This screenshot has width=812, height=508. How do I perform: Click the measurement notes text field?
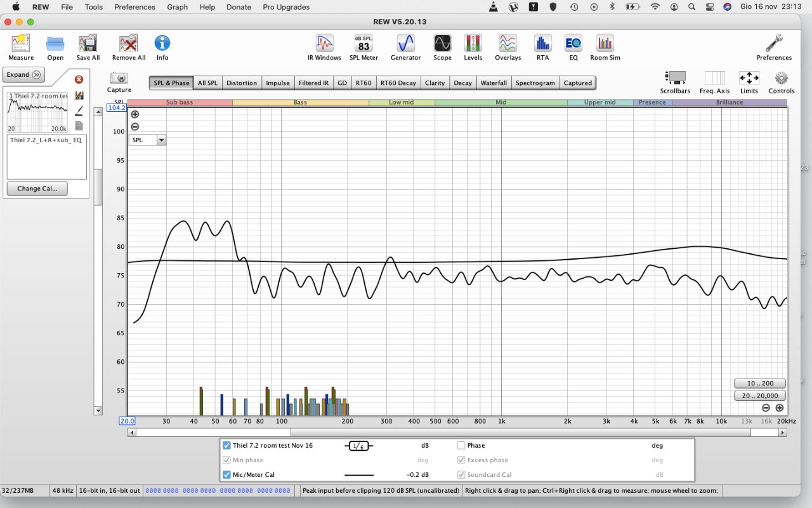coord(46,156)
